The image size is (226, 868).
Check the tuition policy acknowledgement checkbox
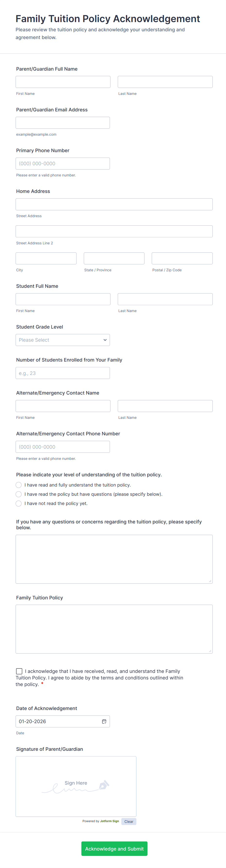point(19,671)
